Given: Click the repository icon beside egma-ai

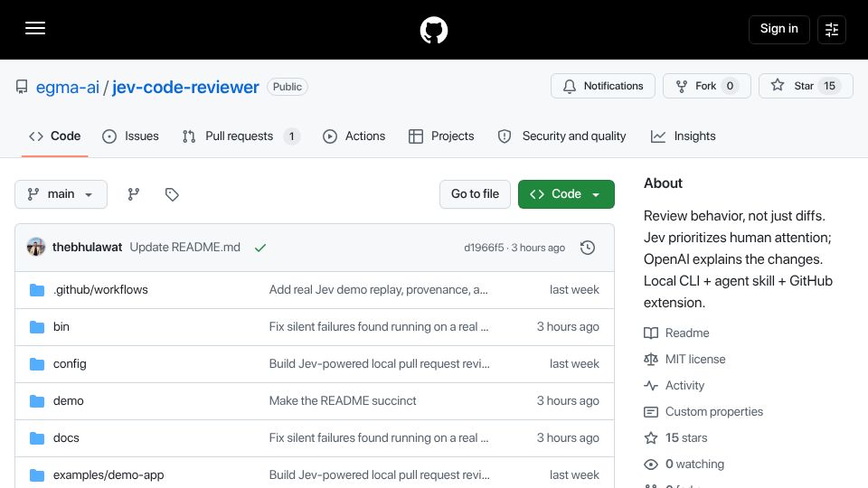Looking at the screenshot, I should [x=22, y=87].
